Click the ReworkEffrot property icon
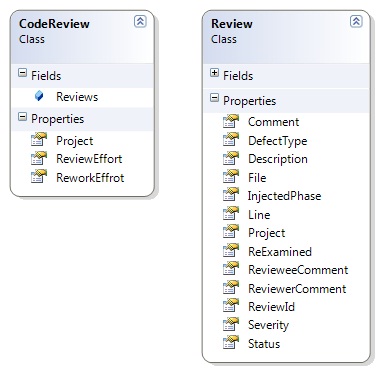Image resolution: width=387 pixels, height=371 pixels. point(39,177)
